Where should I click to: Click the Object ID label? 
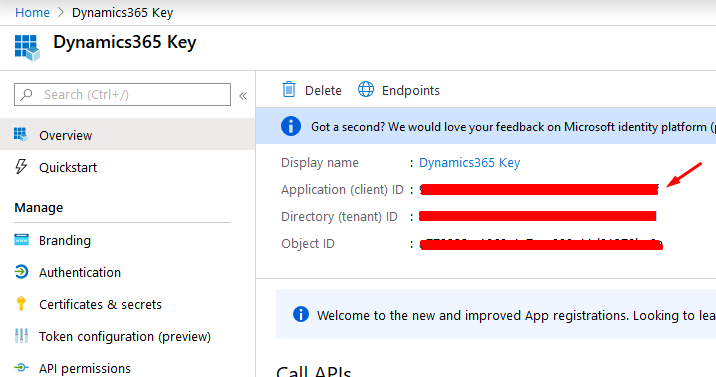(x=308, y=243)
